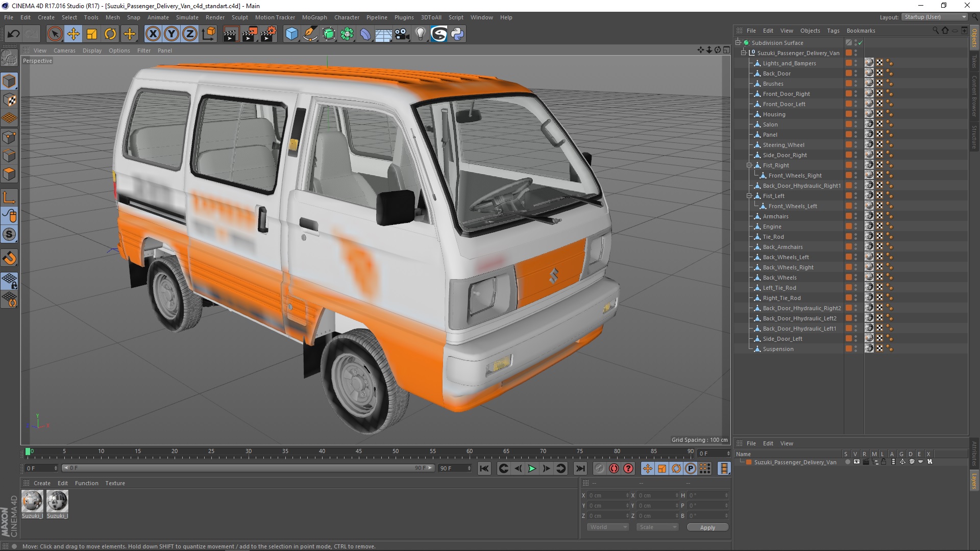Click orange layer color swatch of Salon
980x551 pixels.
coord(848,124)
